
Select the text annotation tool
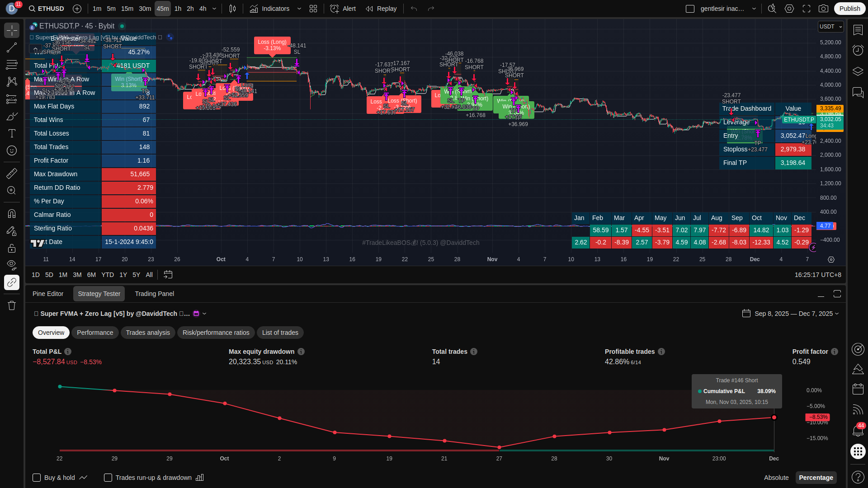[x=12, y=133]
